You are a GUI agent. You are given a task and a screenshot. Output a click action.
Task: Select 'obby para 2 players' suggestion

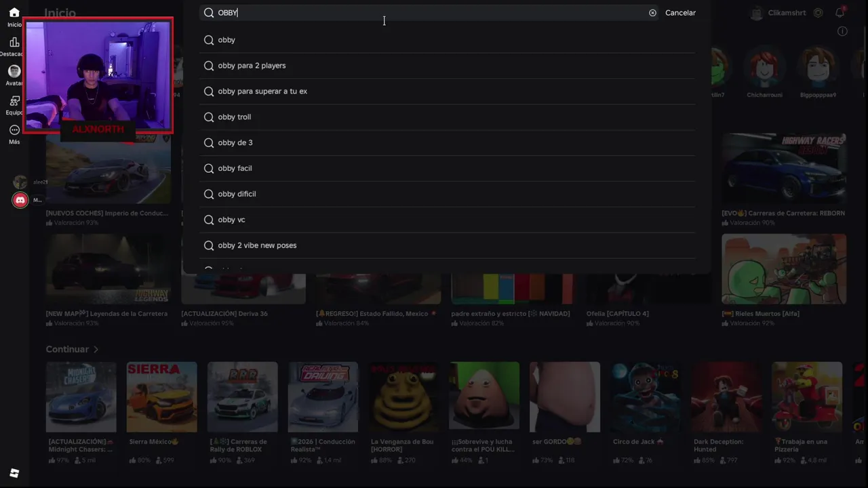click(448, 66)
